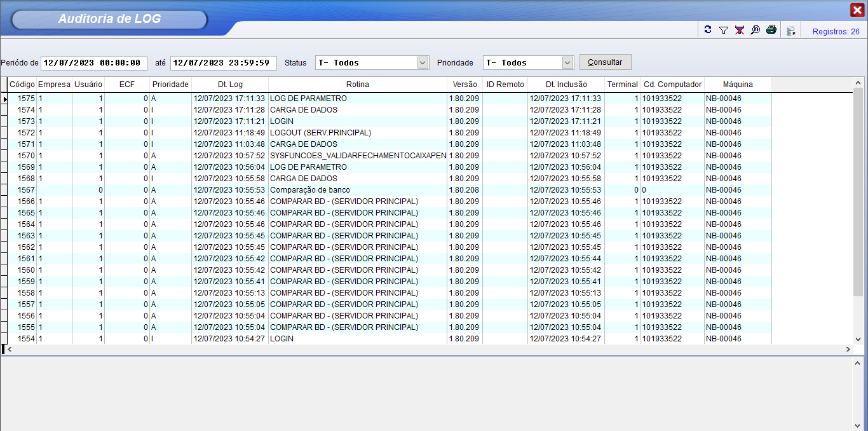Click the horizontal scrollbar right arrow

pyautogui.click(x=848, y=350)
